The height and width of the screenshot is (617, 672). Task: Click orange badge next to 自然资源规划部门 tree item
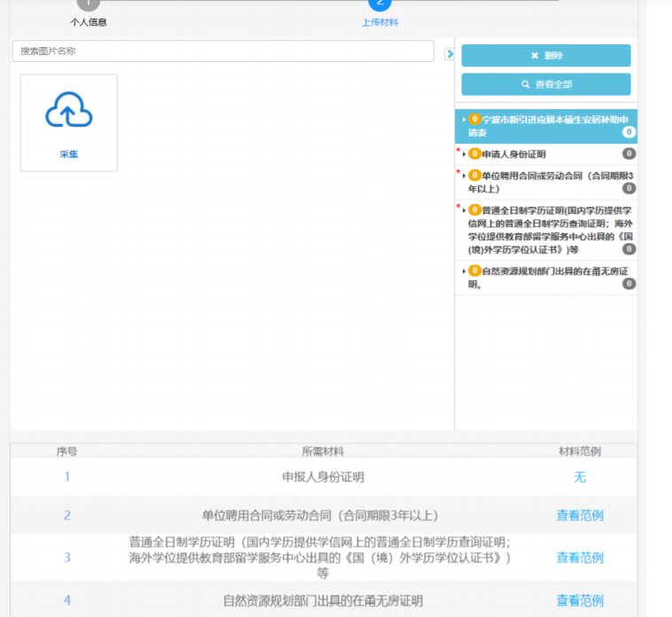tap(474, 270)
